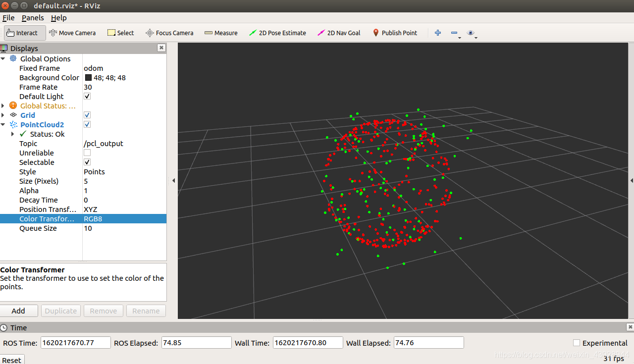
Task: Choose the Focus Camera tool
Action: [169, 33]
